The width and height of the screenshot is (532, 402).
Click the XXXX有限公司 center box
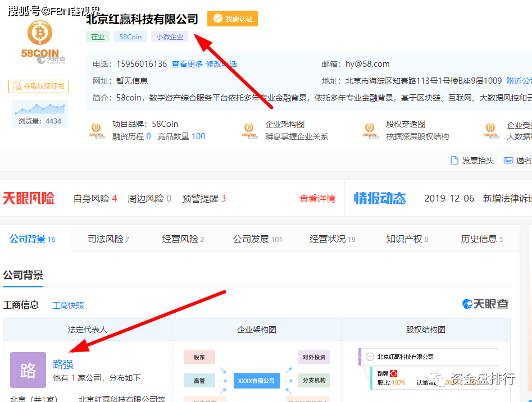tap(257, 381)
